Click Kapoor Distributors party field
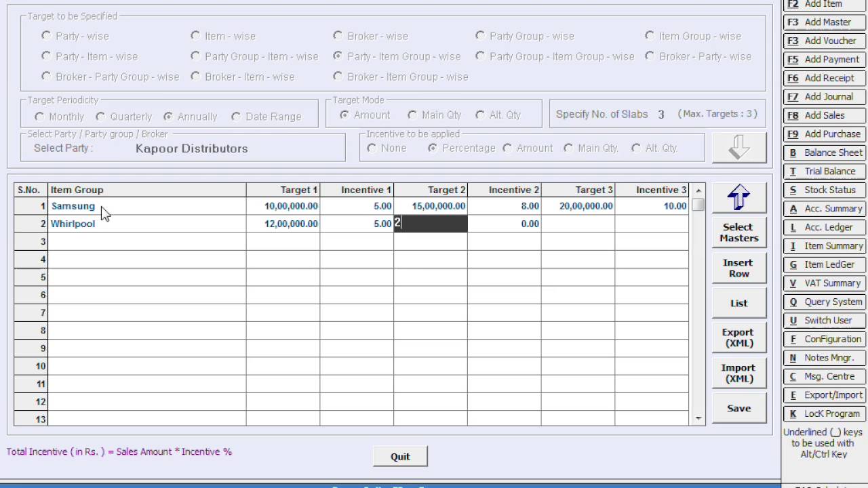868x488 pixels. pos(192,148)
